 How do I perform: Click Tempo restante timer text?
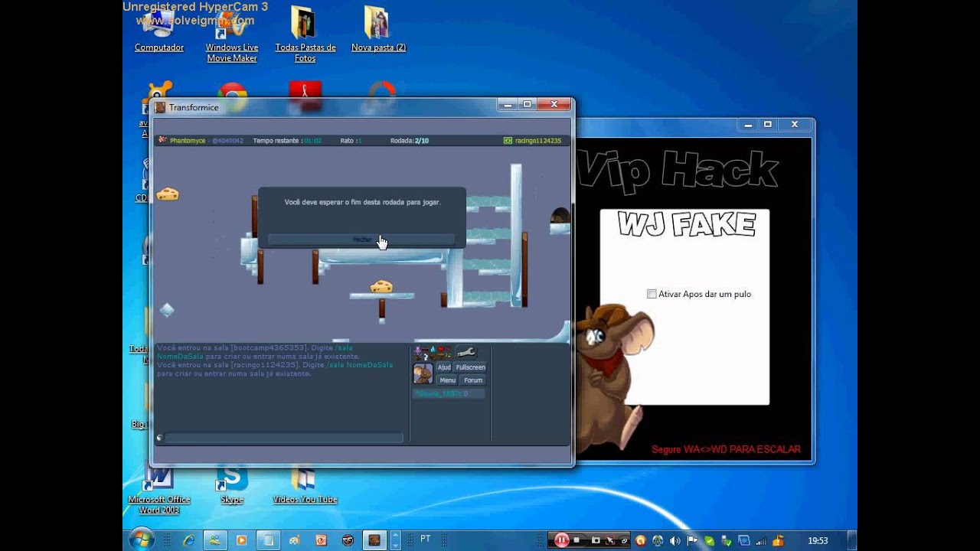click(x=287, y=141)
